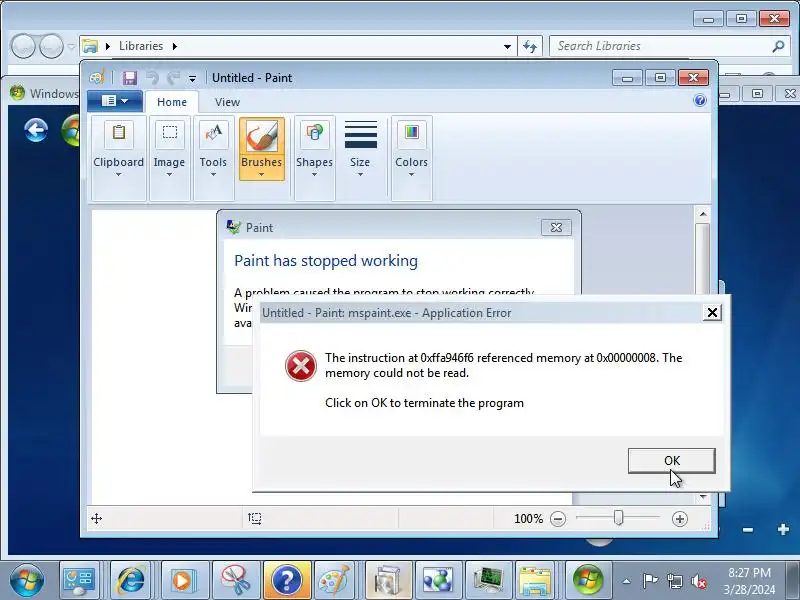Select the Brushes tool icon
The image size is (800, 600).
coord(262,136)
